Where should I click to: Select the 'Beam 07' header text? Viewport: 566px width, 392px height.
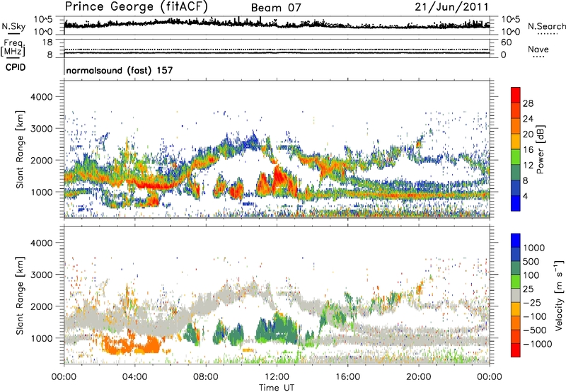point(276,8)
